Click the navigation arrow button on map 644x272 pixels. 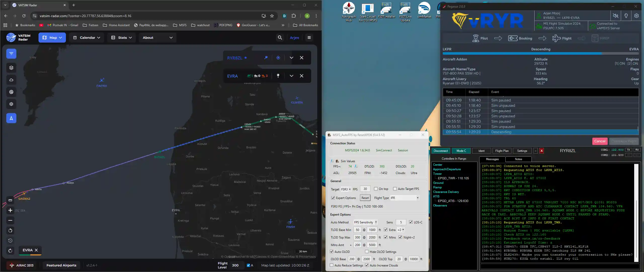coord(11,118)
